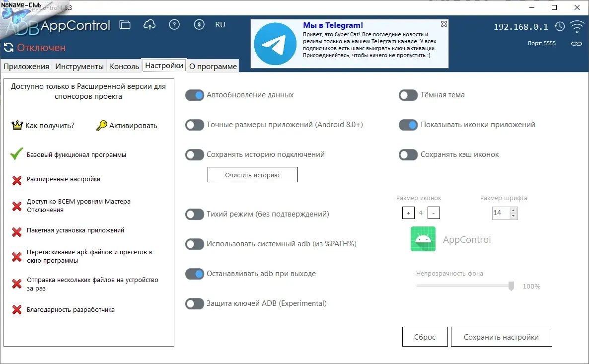The height and width of the screenshot is (364, 589).
Task: Disable Останавливать adb при выходе switch
Action: (195, 274)
